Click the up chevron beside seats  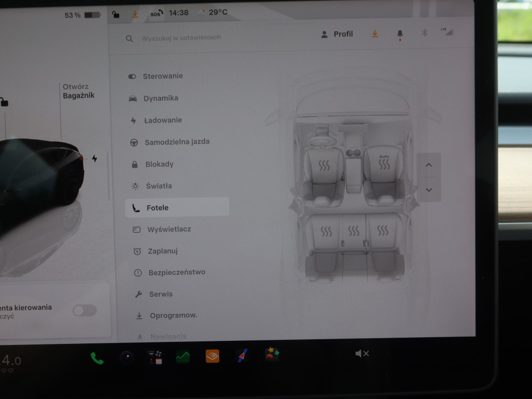click(x=429, y=165)
